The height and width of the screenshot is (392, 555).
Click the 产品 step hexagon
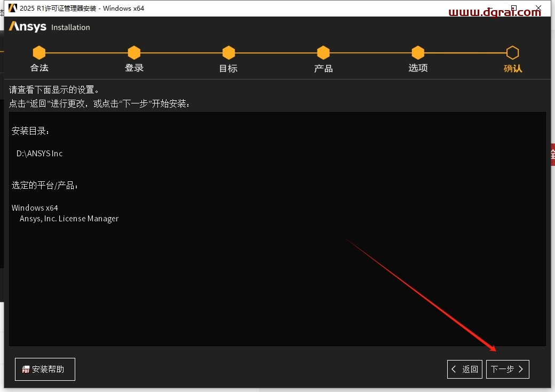(323, 53)
